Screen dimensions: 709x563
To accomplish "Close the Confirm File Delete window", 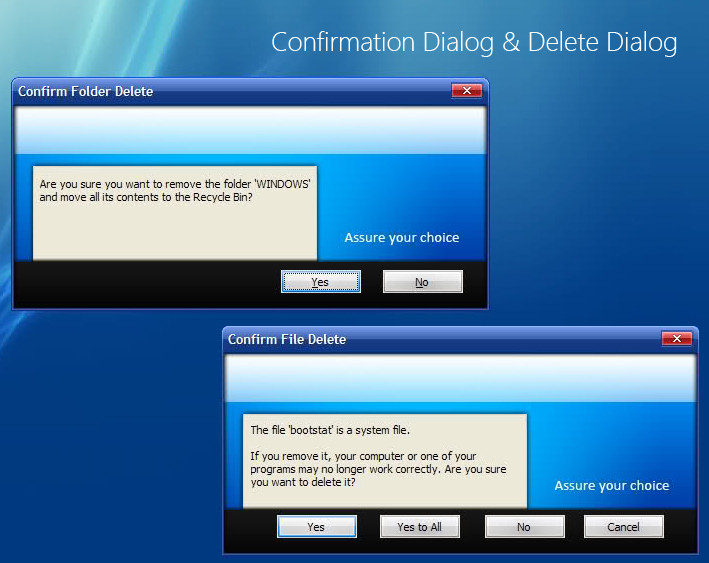I will (x=676, y=338).
